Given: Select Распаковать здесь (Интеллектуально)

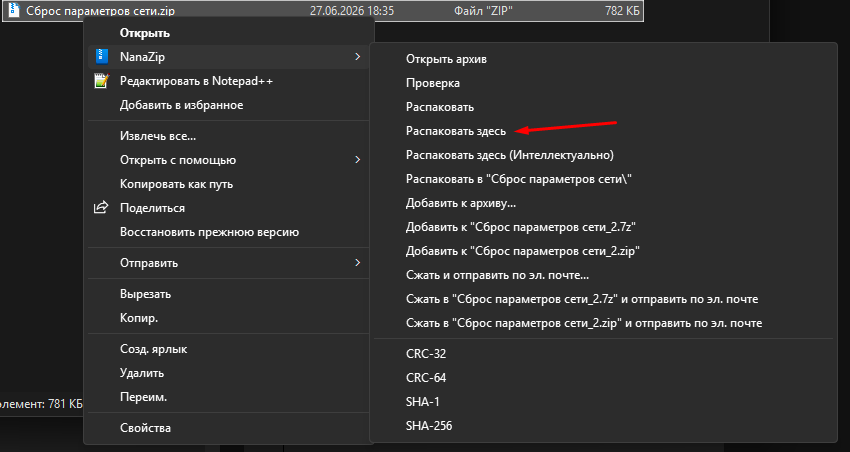Looking at the screenshot, I should pos(510,155).
